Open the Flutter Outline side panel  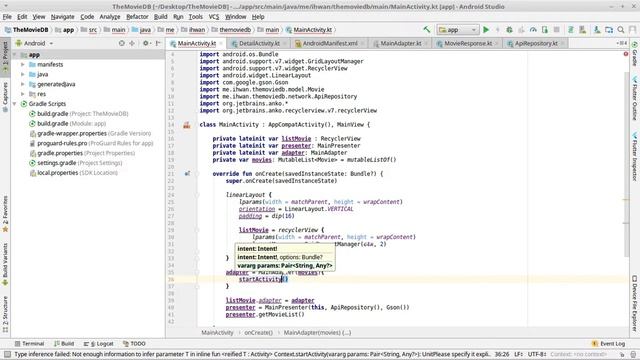click(635, 98)
